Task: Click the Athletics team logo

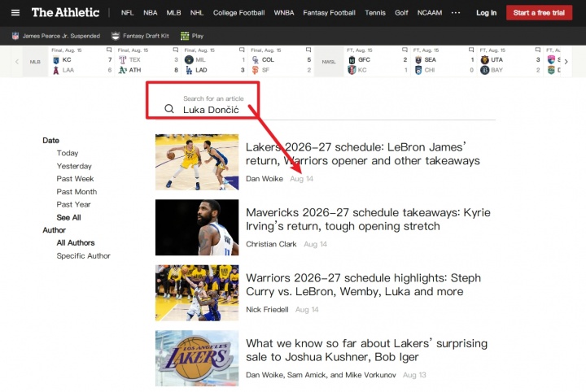Action: click(123, 70)
